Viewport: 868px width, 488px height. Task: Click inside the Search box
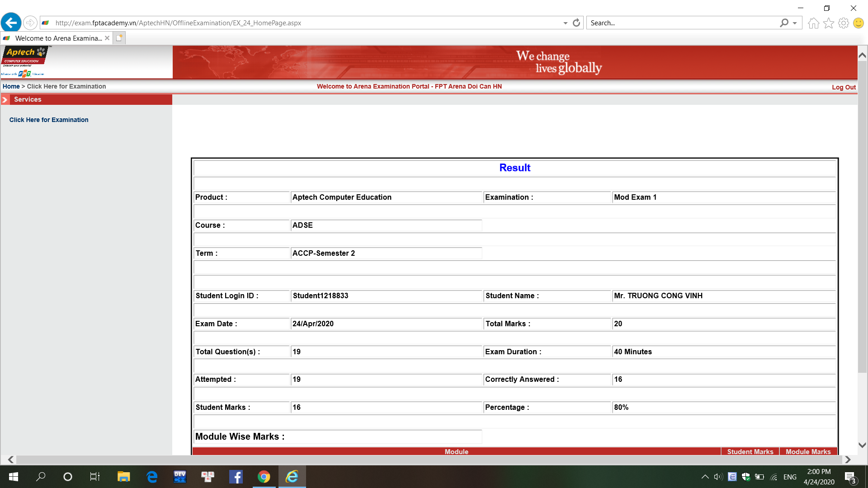[x=683, y=23]
